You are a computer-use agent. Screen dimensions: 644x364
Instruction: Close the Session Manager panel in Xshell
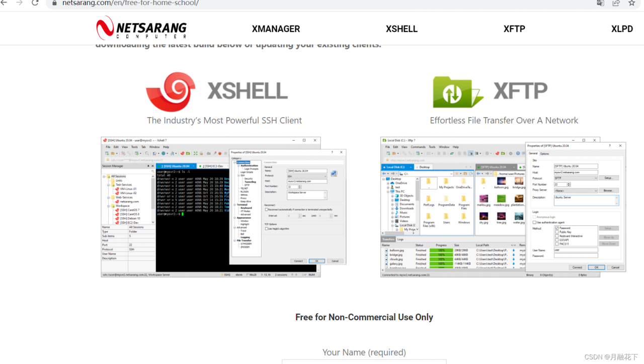(152, 166)
